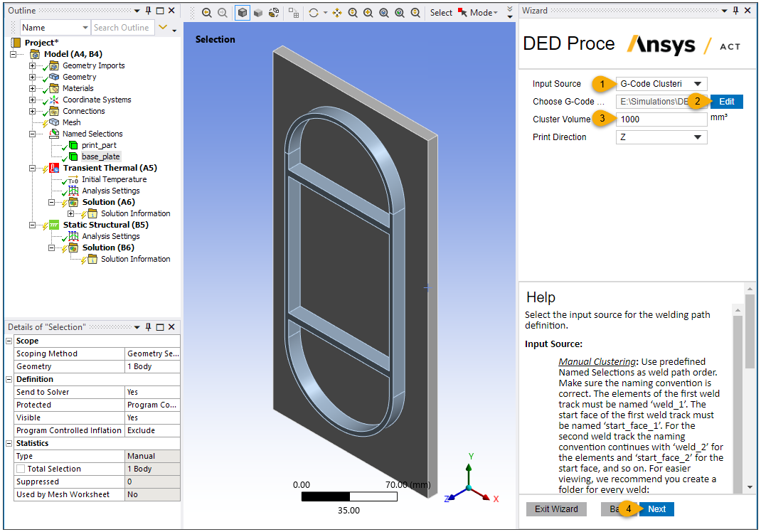
Task: Pin the Outline panel
Action: (147, 11)
